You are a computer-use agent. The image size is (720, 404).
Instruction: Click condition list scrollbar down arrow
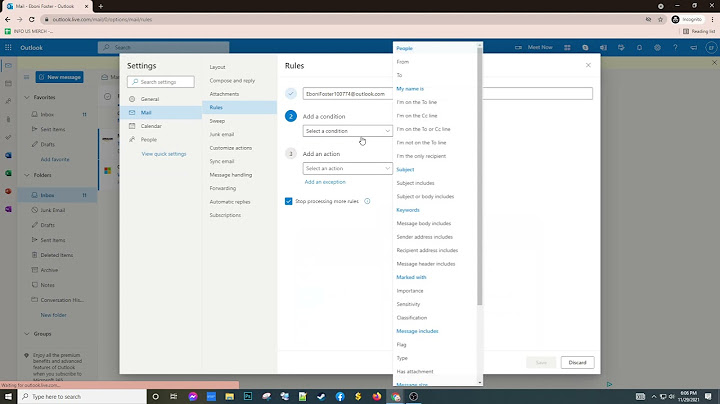[x=480, y=382]
